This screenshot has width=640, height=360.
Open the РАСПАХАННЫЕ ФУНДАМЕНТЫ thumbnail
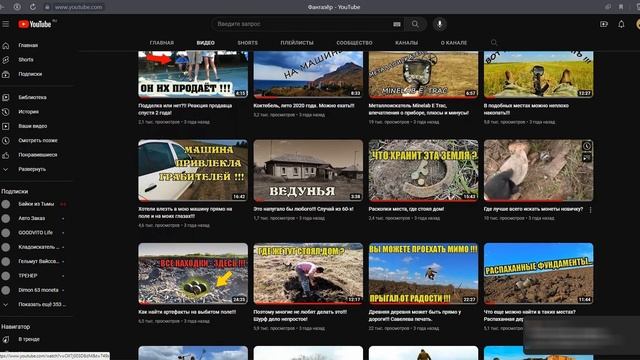[x=538, y=273]
